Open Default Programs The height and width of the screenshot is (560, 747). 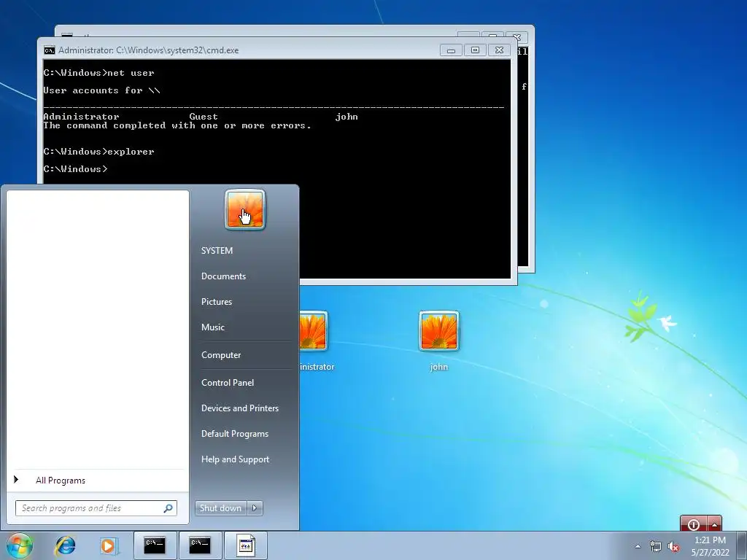(234, 434)
